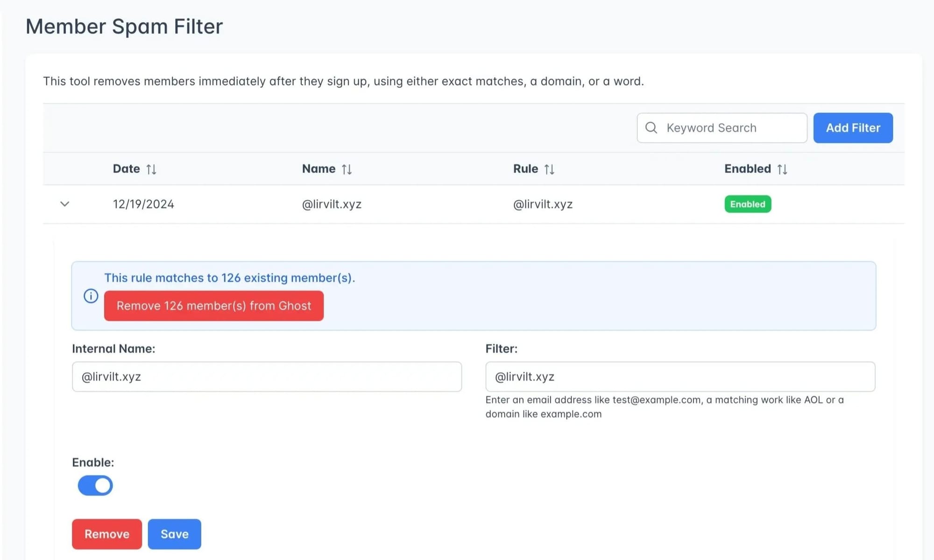Screen dimensions: 934x560
Task: Click the Filter input field
Action: click(x=680, y=377)
